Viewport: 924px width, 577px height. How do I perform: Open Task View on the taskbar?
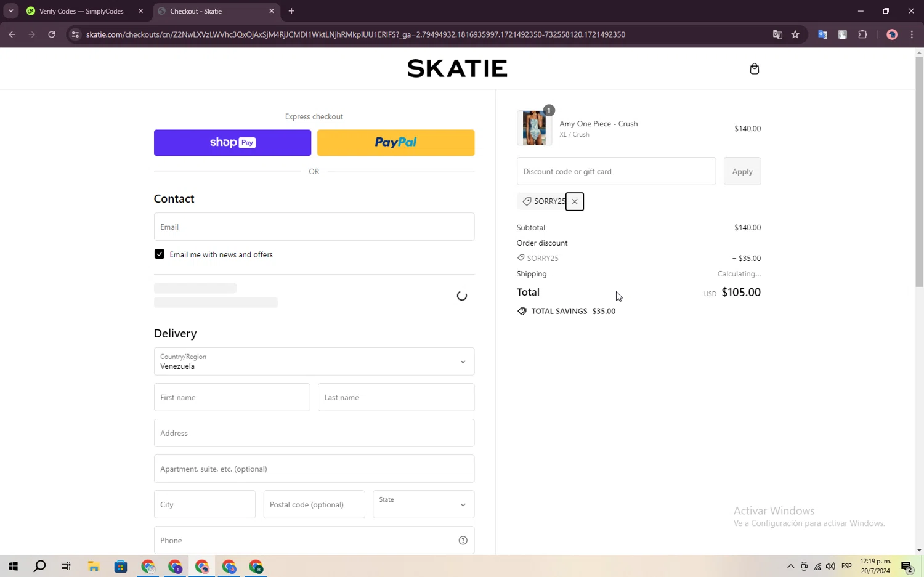pyautogui.click(x=66, y=567)
